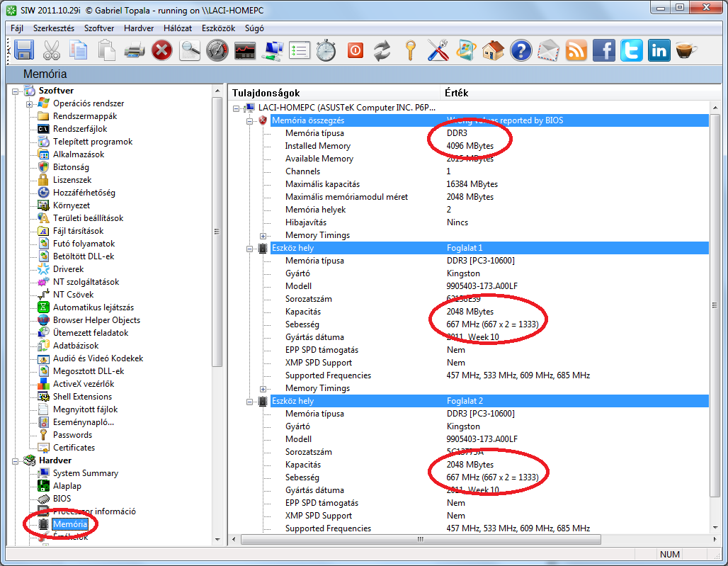
Task: Expand Memory Timings under Memória összegzés
Action: point(263,236)
